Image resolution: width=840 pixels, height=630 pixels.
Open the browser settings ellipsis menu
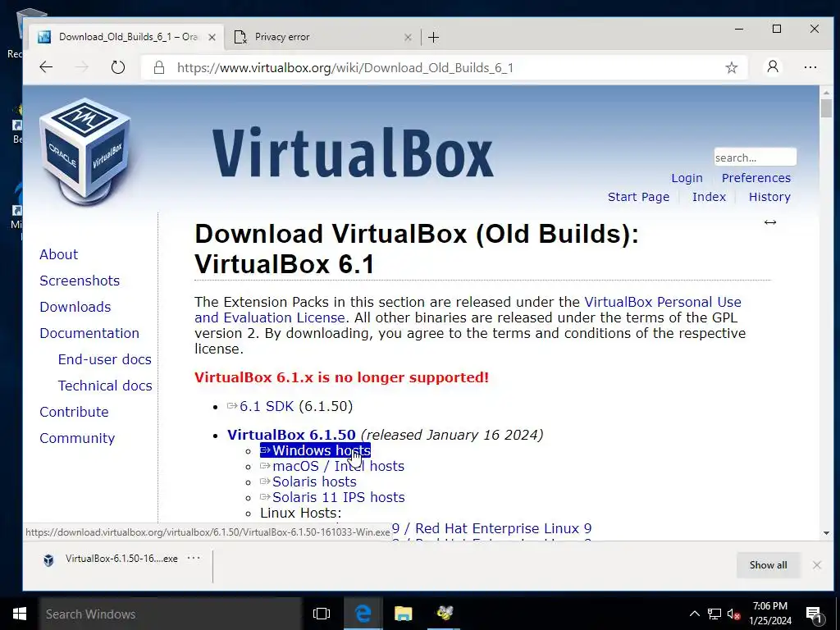[810, 67]
